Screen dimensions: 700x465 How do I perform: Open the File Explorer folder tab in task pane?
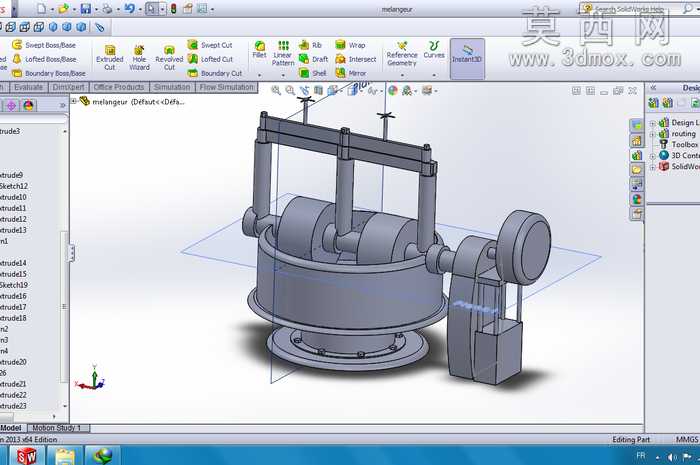click(637, 170)
